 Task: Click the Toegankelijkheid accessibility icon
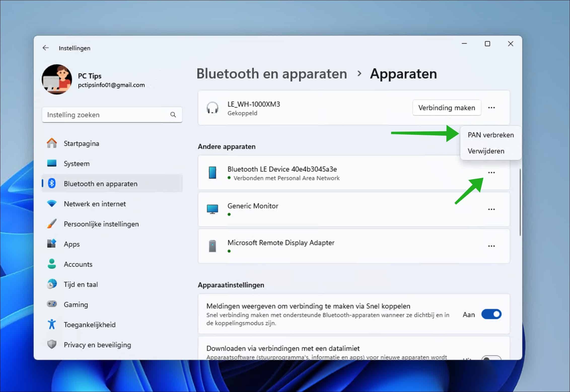click(52, 324)
